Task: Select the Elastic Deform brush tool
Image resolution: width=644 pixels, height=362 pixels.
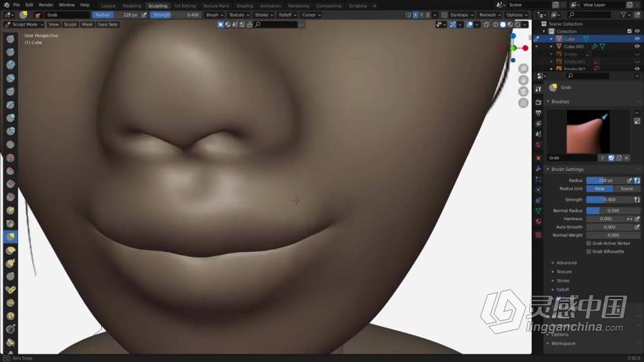Action: coord(10,250)
